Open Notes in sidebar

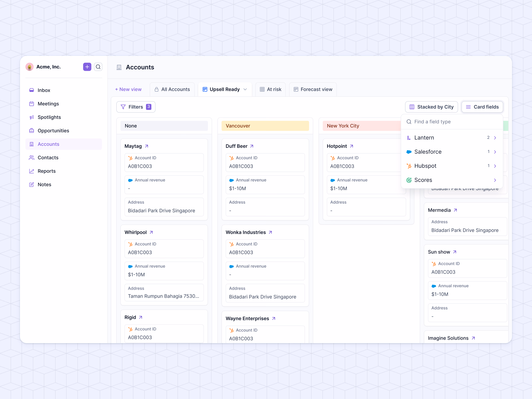click(64, 185)
